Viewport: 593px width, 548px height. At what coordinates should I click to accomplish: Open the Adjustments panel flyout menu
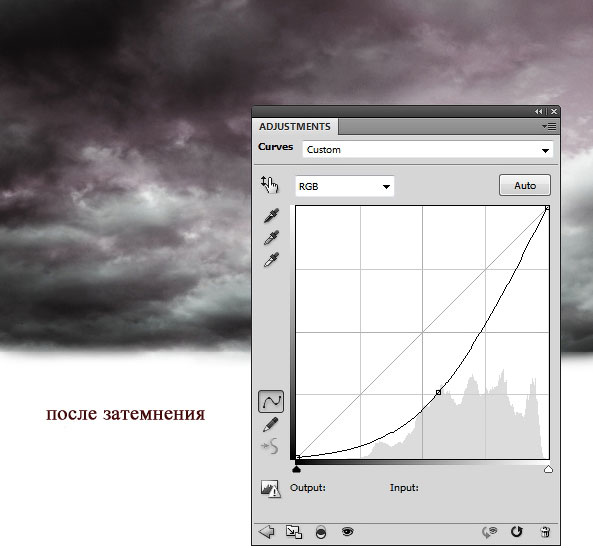coord(549,126)
